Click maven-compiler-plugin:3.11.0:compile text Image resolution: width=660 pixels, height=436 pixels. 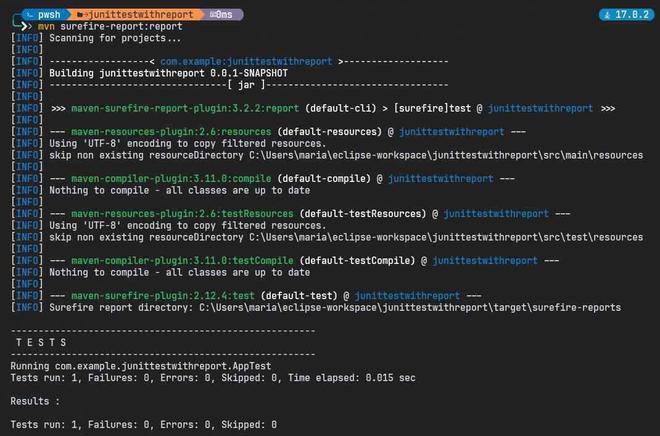171,179
